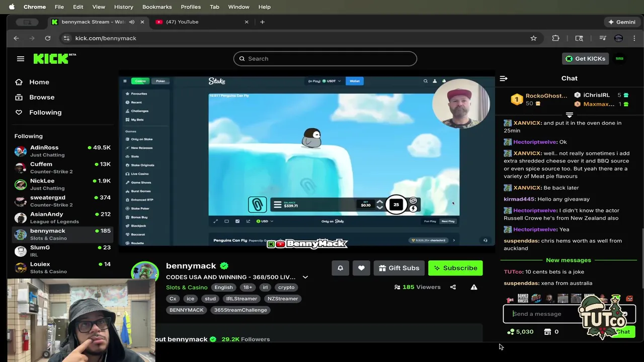Bookmark this page with star icon

click(533, 38)
